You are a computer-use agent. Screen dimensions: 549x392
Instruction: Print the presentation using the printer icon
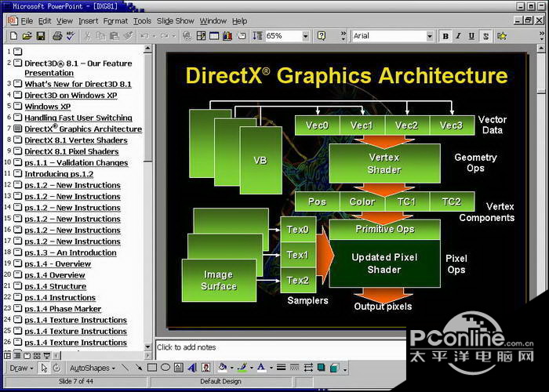[57, 36]
